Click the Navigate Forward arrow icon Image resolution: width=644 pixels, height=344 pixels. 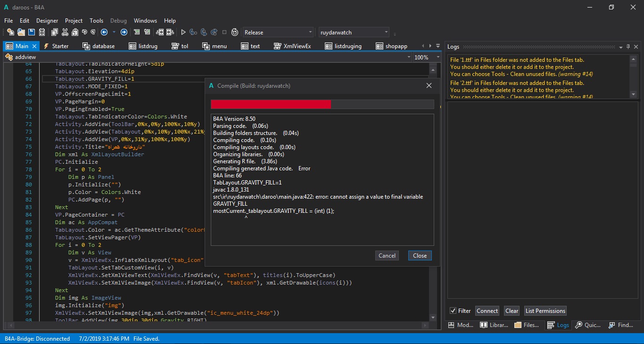pyautogui.click(x=124, y=32)
